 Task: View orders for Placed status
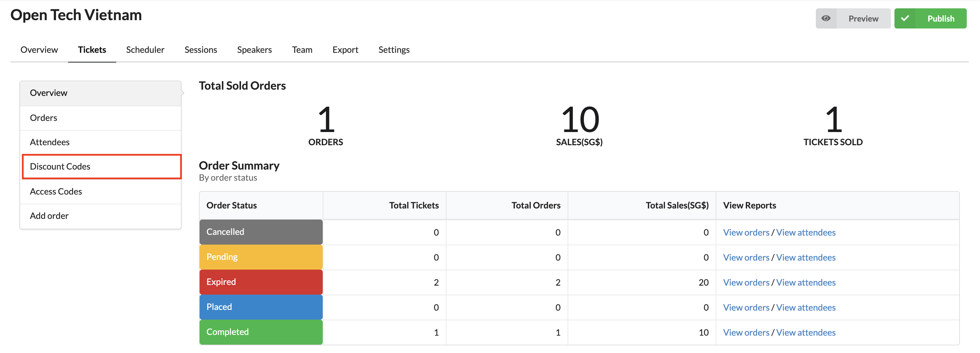[746, 308]
